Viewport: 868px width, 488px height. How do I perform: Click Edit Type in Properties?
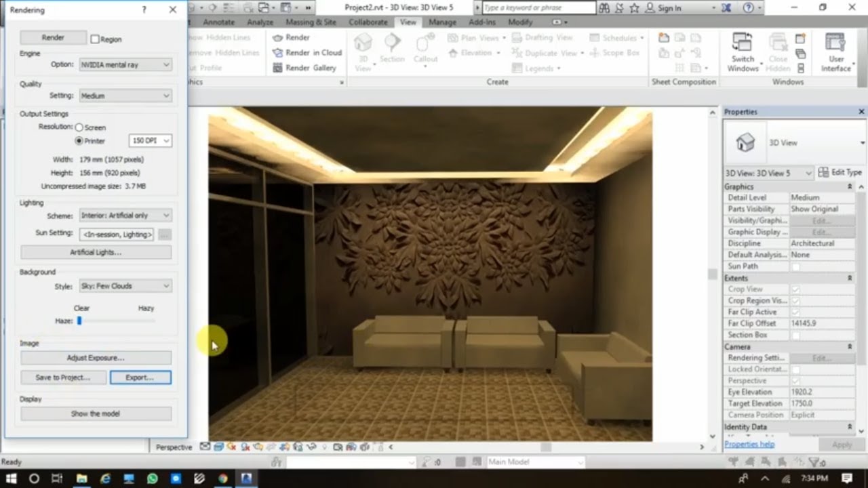[x=840, y=172]
